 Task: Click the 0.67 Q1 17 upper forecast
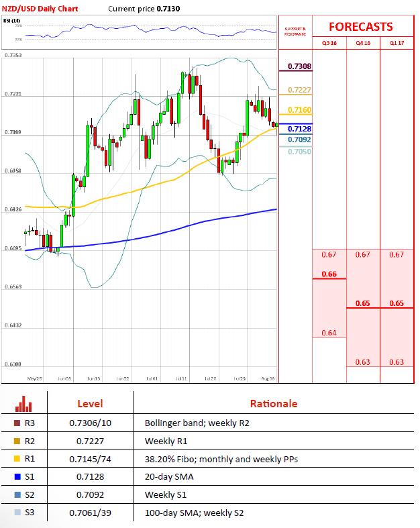(x=397, y=255)
